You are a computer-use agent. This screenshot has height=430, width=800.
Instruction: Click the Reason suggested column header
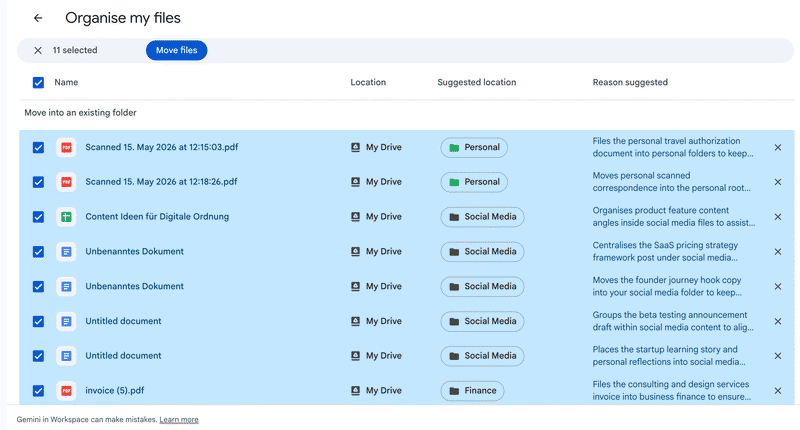coord(630,83)
